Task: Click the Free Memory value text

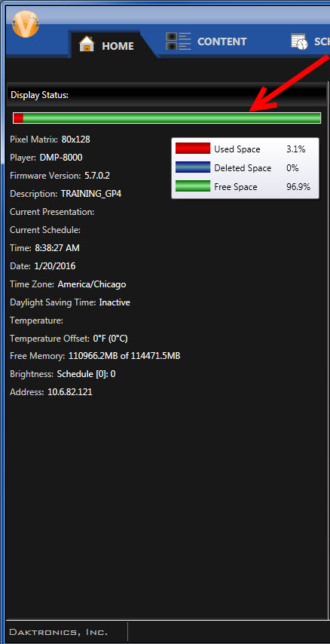Action: point(124,356)
